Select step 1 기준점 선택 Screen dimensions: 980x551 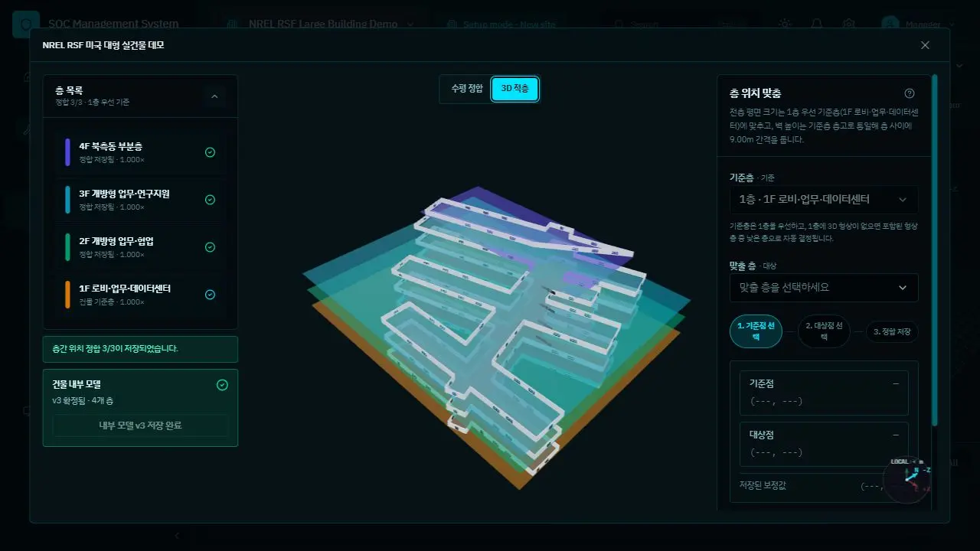click(x=756, y=331)
